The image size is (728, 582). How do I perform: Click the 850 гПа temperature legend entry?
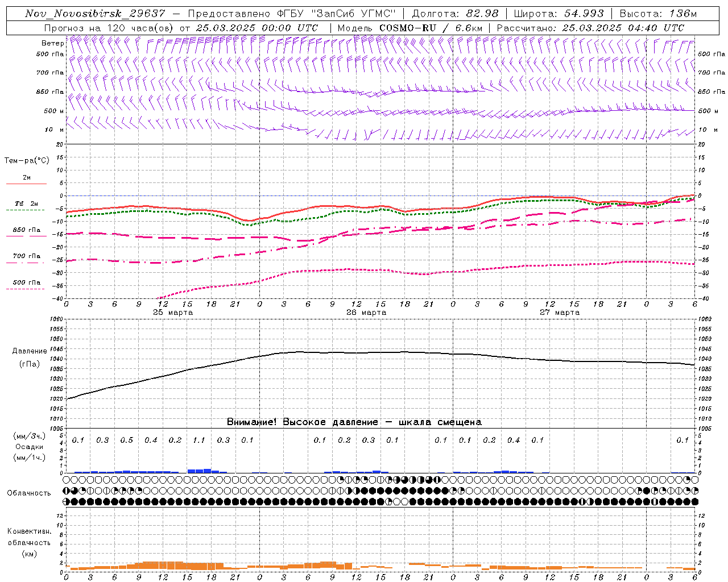tap(26, 230)
